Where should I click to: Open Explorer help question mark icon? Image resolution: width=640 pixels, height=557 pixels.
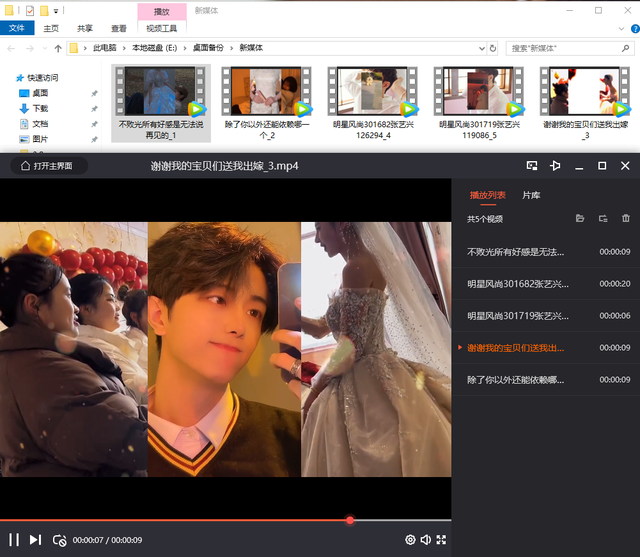(x=636, y=29)
